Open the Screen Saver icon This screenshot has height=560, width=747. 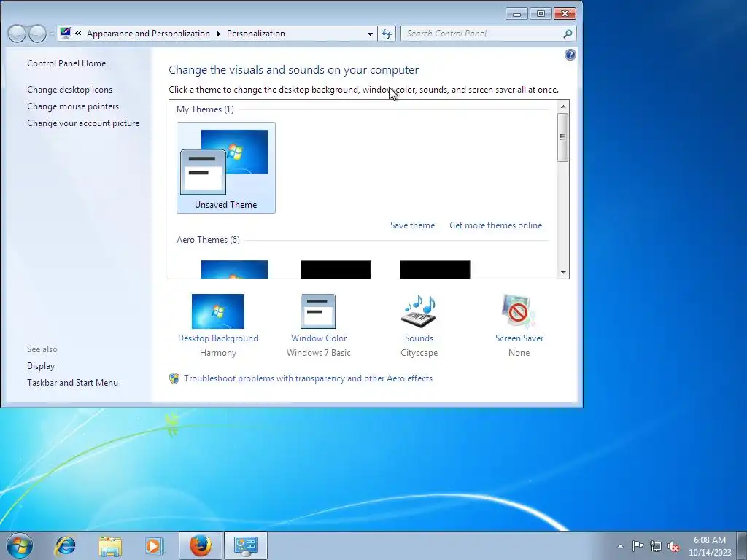tap(519, 311)
